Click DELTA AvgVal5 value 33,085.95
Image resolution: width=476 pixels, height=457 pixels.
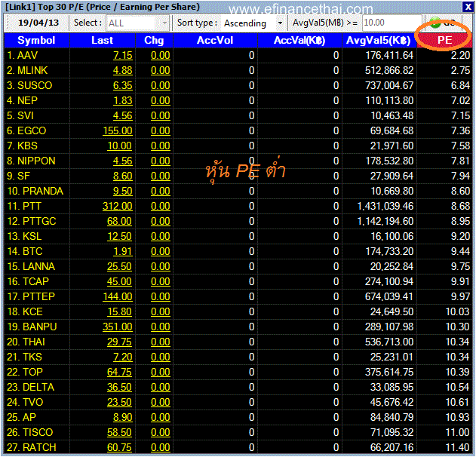392,388
